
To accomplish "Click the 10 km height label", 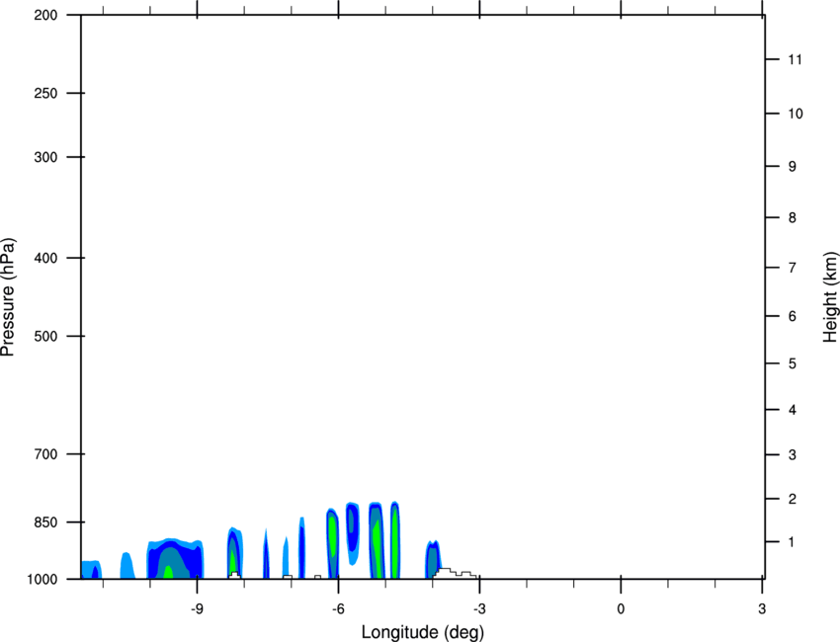I will point(796,114).
